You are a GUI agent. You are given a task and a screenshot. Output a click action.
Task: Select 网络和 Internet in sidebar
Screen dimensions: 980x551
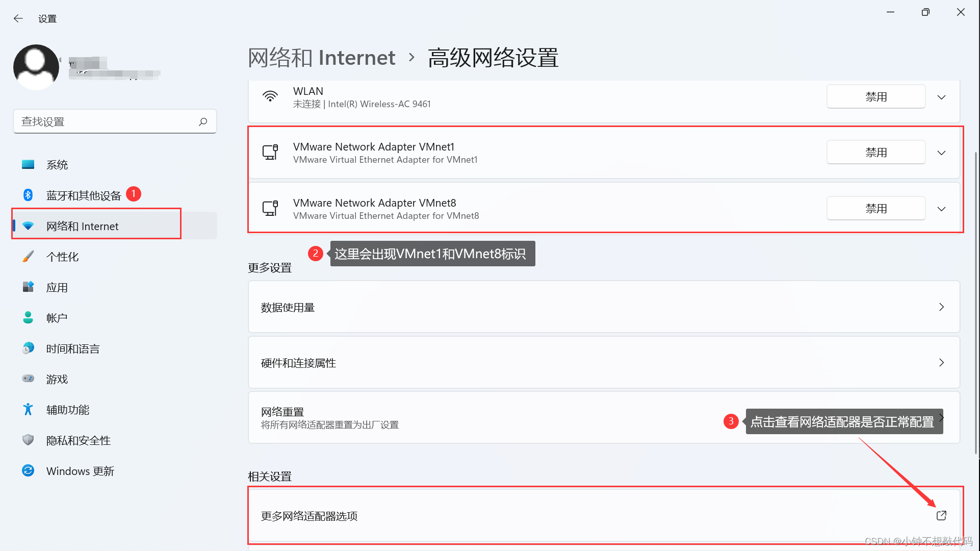click(x=115, y=226)
